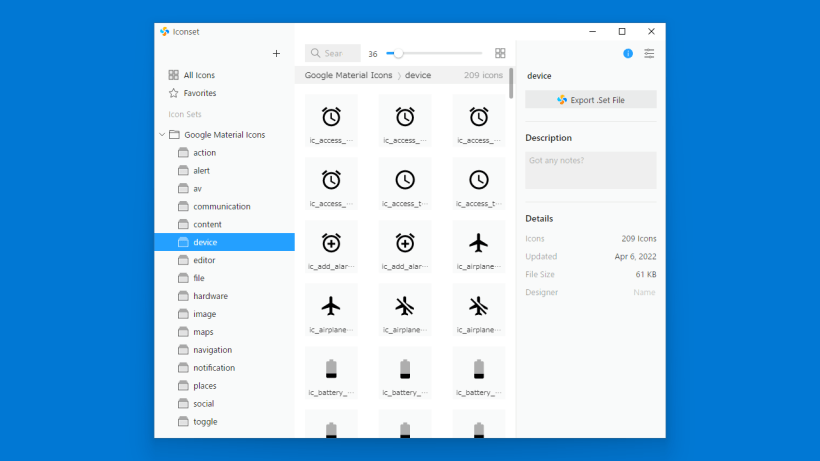This screenshot has width=820, height=461.
Task: Open the filter sliders settings icon
Action: [649, 53]
